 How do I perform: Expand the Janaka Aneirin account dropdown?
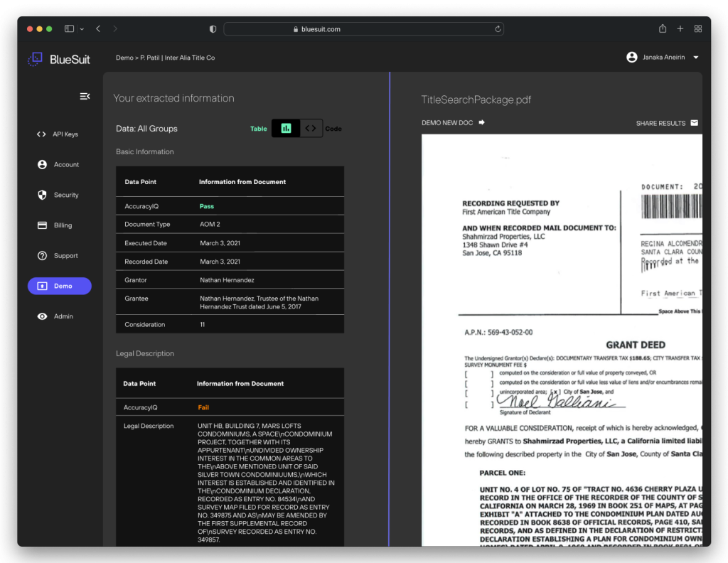[x=696, y=58]
